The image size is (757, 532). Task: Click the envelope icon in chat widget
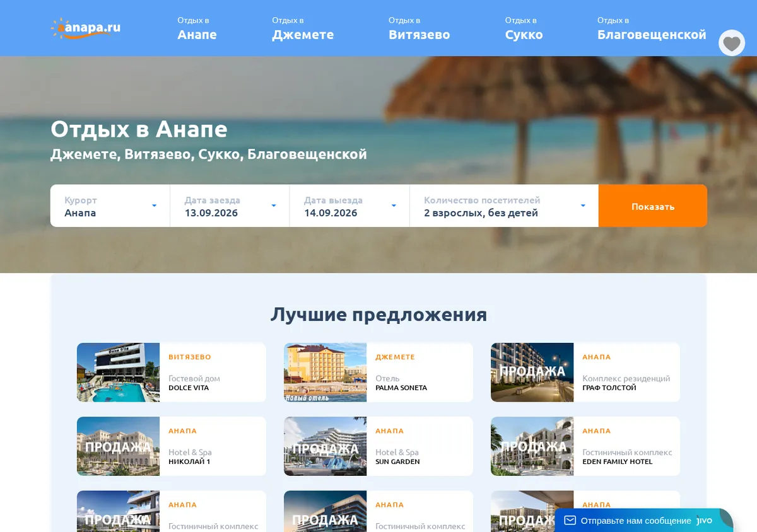pos(570,521)
